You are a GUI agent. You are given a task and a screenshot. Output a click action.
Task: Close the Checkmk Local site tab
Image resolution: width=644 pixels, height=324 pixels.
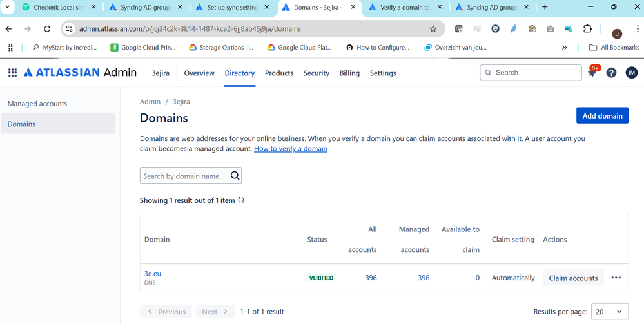point(93,7)
